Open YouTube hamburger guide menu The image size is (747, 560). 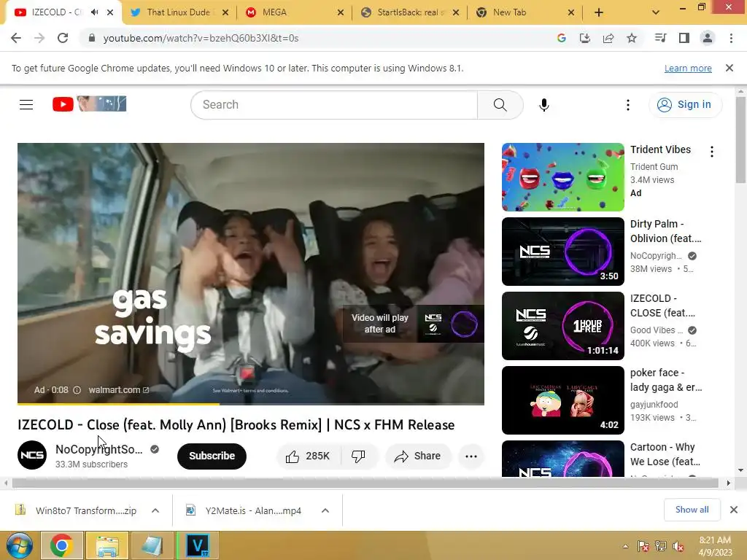26,104
